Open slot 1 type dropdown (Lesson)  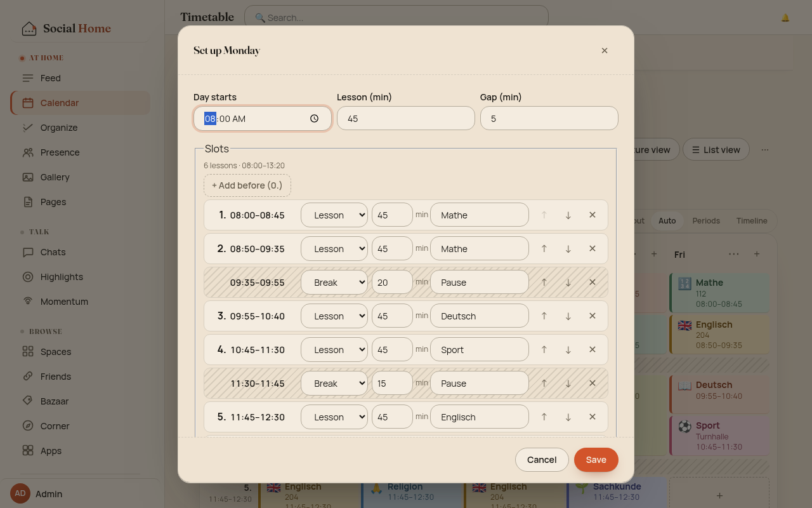pos(334,215)
